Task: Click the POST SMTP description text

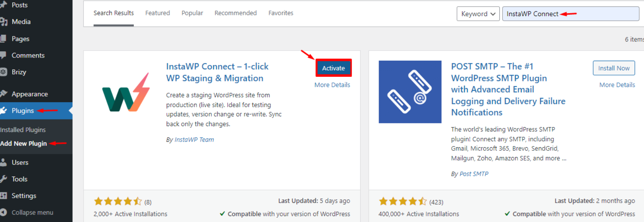Action: coord(508,144)
